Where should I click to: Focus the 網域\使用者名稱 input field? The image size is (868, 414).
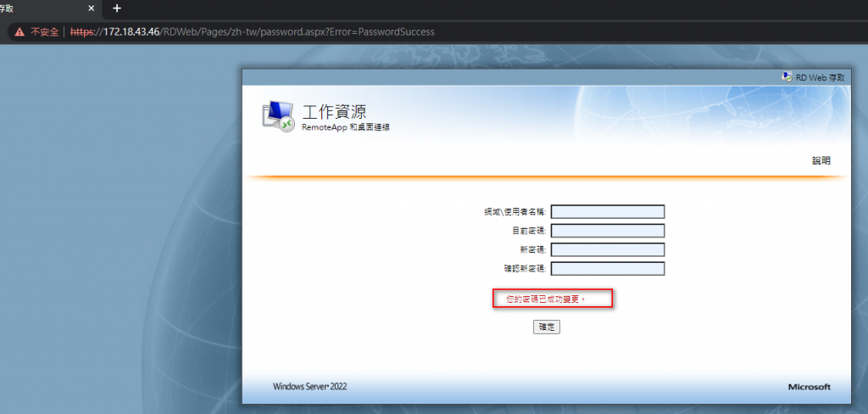tap(608, 212)
